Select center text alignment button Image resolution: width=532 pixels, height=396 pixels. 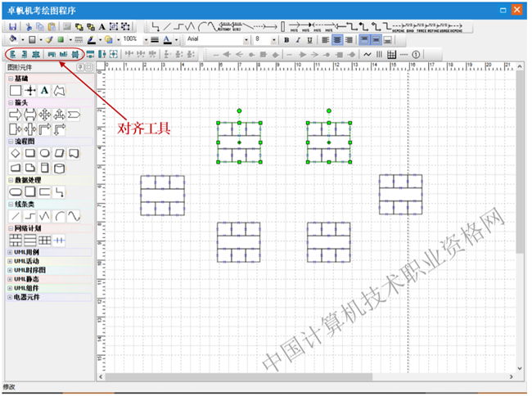tap(337, 39)
